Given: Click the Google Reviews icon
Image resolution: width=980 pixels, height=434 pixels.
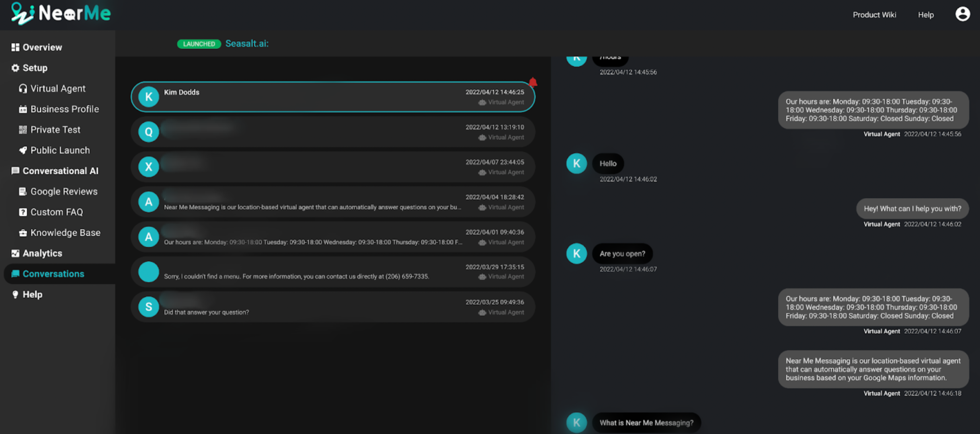Looking at the screenshot, I should [x=23, y=191].
